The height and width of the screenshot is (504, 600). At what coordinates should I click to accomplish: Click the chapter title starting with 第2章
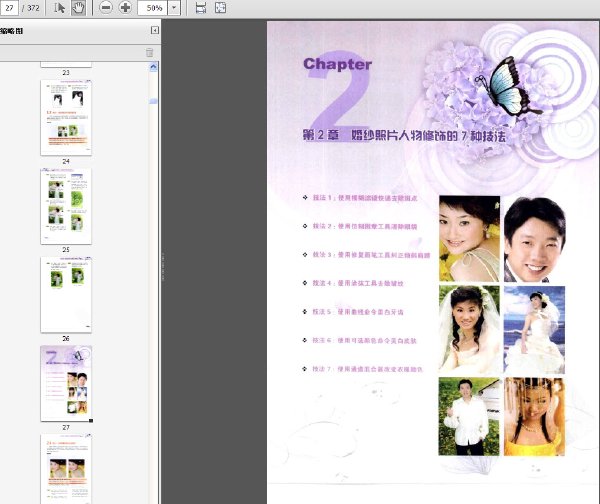pyautogui.click(x=404, y=135)
